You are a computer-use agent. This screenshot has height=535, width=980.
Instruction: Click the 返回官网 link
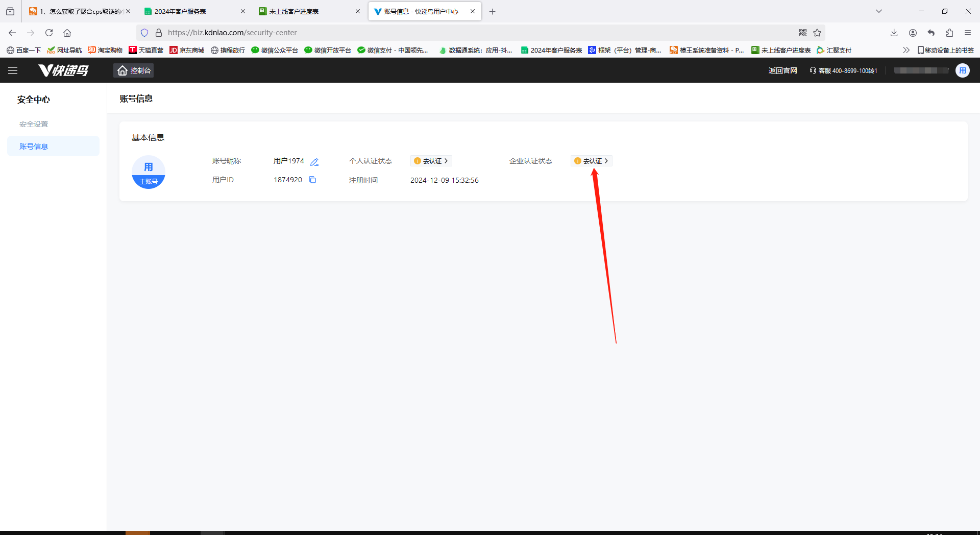tap(782, 70)
